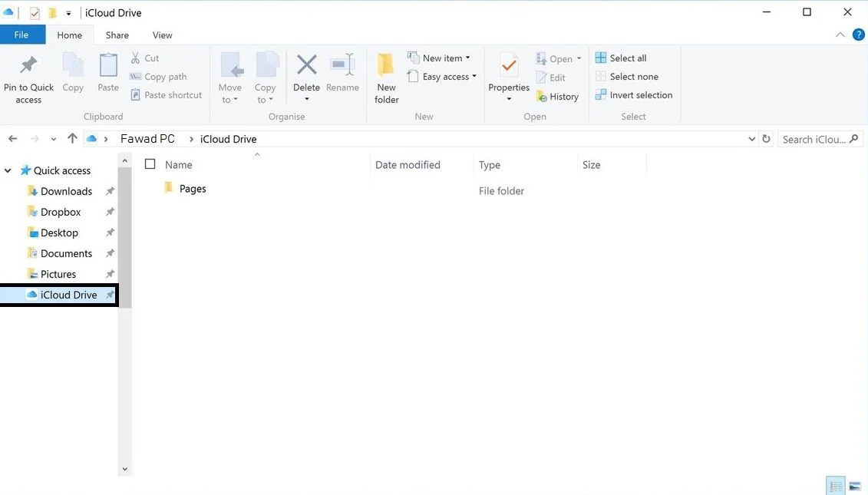Click the title bar new folder icon
This screenshot has width=868, height=495.
[53, 13]
